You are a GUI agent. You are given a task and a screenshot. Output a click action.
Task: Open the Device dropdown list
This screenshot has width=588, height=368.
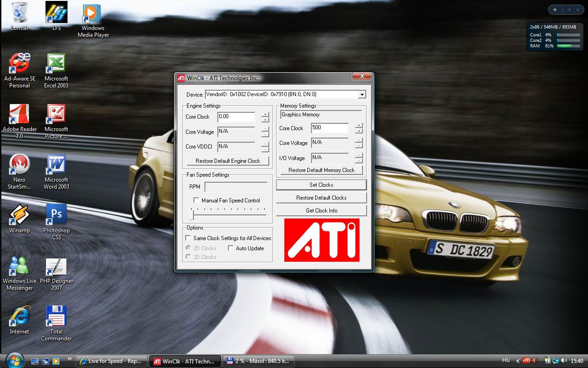coord(362,95)
